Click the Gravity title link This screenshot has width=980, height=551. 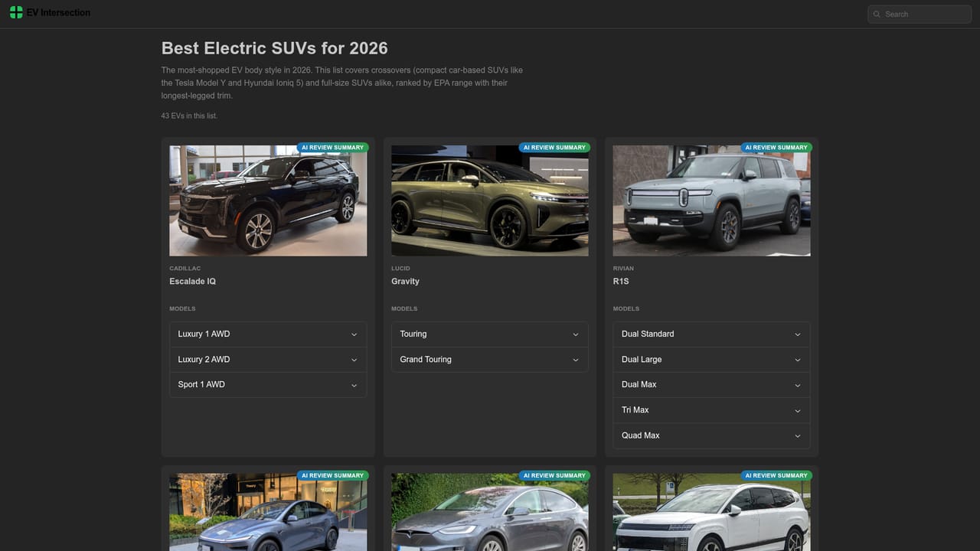click(405, 282)
